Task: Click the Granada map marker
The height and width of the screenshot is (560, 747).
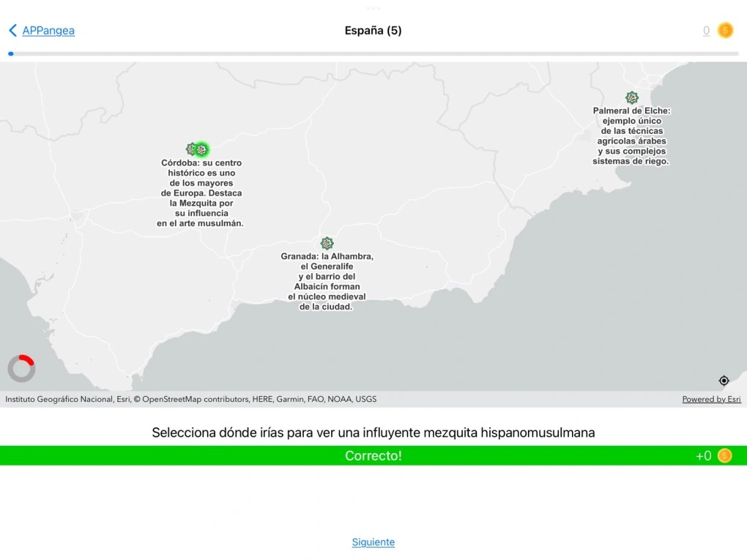Action: pyautogui.click(x=327, y=243)
